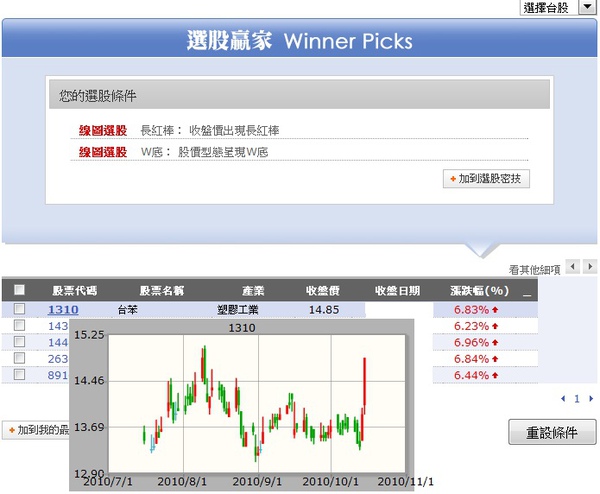600x494 pixels.
Task: Click the up arrow icon beside 6.96%
Action: coord(495,342)
